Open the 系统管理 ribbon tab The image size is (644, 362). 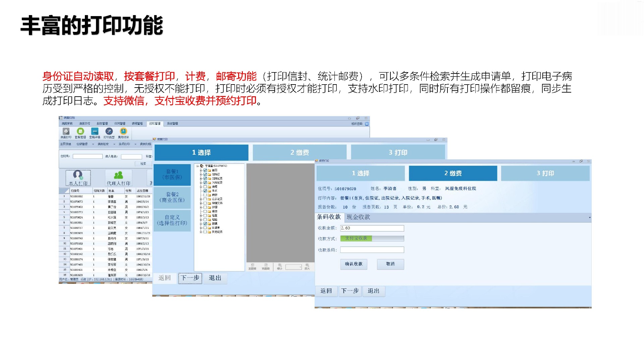coord(172,123)
